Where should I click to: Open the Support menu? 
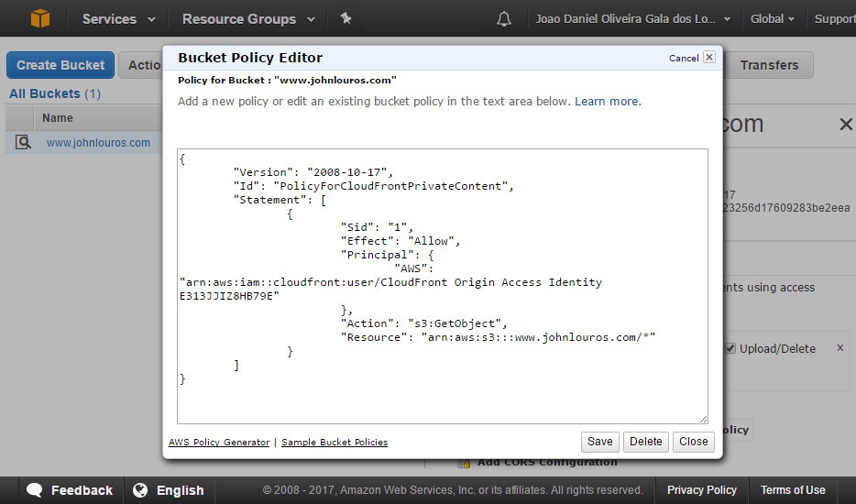(835, 19)
